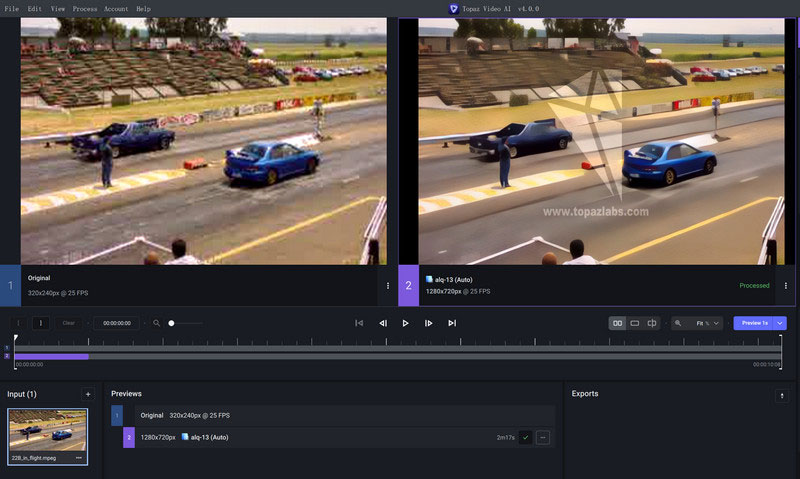Switch to split compare view mode
This screenshot has width=800, height=479.
652,323
